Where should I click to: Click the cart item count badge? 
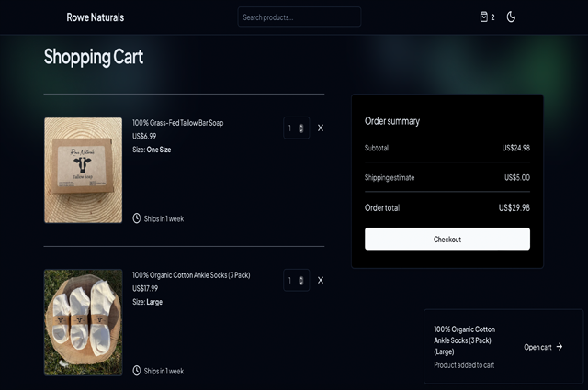coord(492,17)
